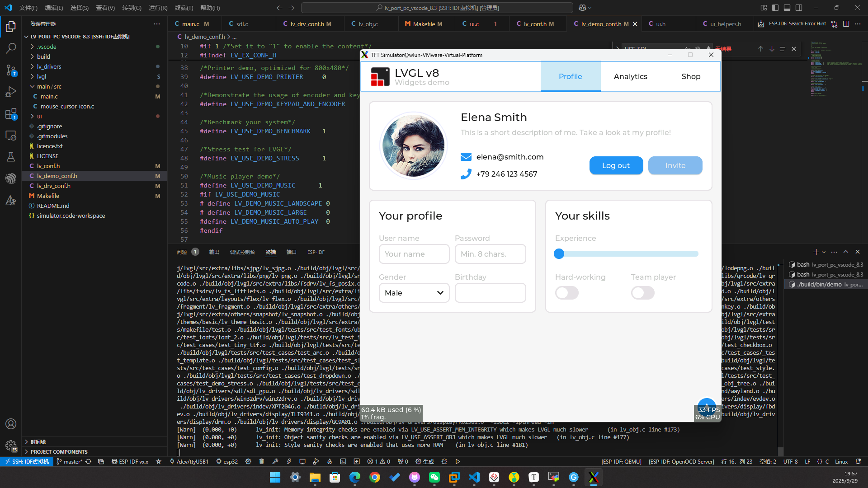Select the esp32 target in status bar
Image resolution: width=868 pixels, height=488 pixels.
[227, 461]
